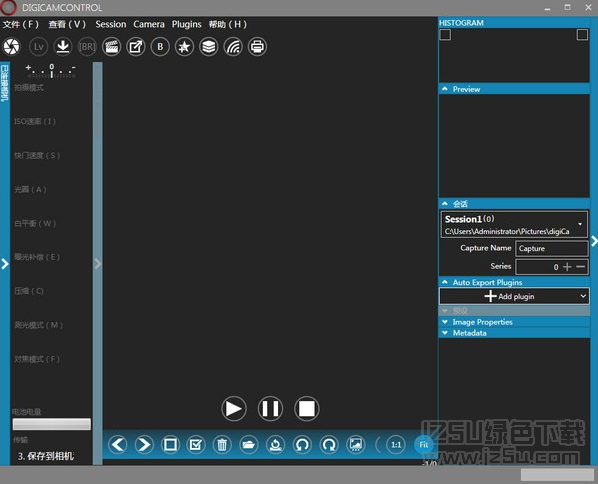Open the stacked layers icon
The height and width of the screenshot is (484, 598).
(x=209, y=47)
